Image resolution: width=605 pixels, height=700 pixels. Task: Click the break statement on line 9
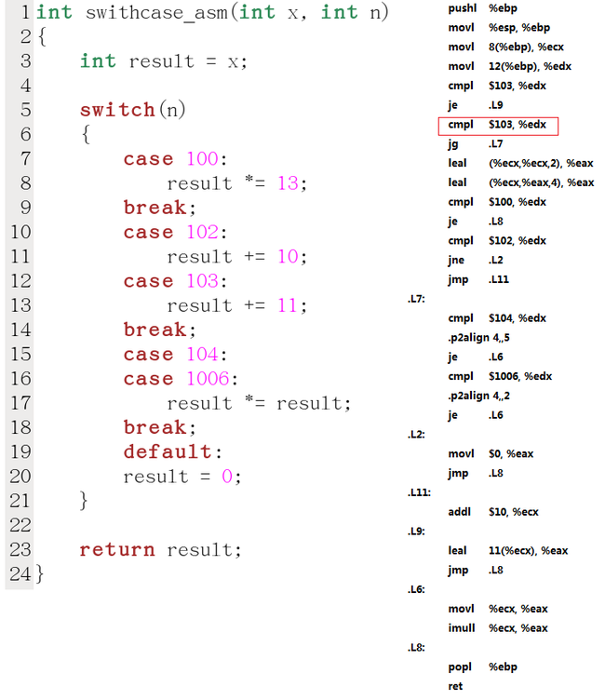pos(159,208)
